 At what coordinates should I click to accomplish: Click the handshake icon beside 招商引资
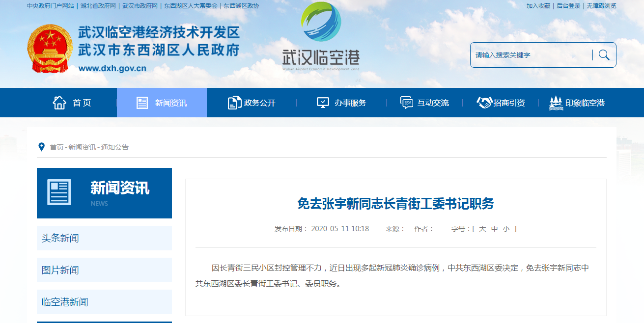point(484,103)
